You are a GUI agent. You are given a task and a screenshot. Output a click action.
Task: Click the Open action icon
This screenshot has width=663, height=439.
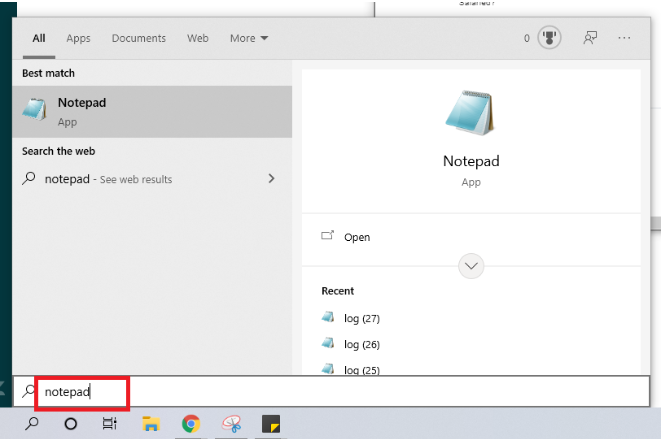pos(327,235)
